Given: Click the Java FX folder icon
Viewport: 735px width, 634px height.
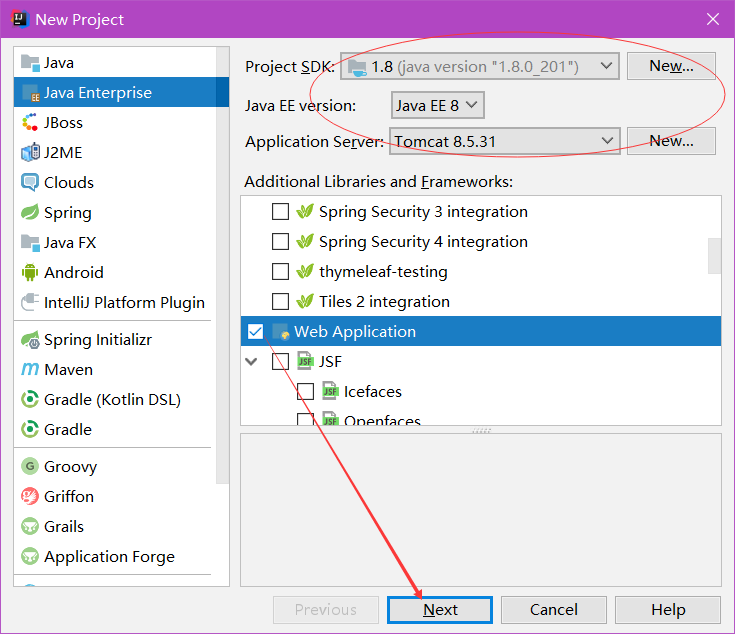Looking at the screenshot, I should [x=30, y=242].
